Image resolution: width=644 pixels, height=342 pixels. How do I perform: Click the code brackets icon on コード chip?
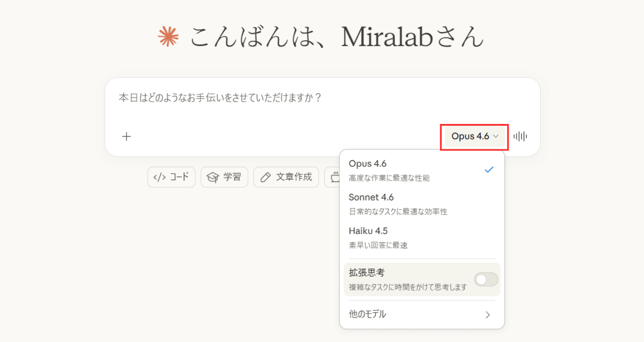tap(159, 177)
